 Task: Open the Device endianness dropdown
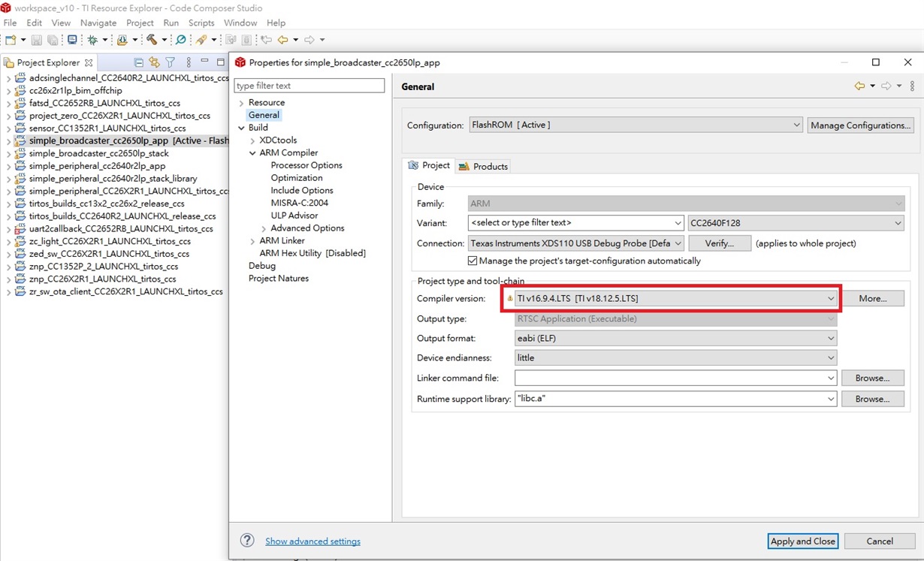tap(830, 358)
